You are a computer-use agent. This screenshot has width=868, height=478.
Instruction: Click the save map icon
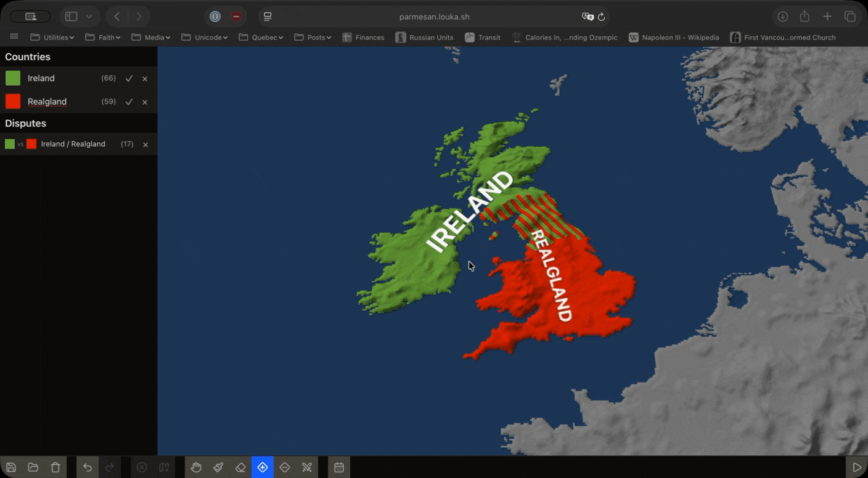coord(11,468)
